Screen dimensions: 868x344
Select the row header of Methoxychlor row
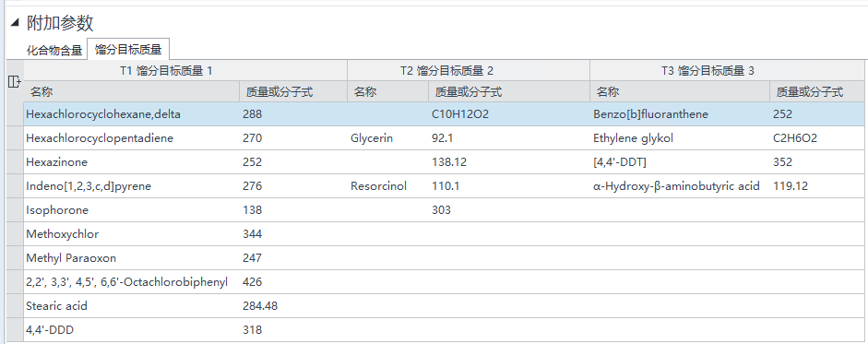(x=15, y=234)
